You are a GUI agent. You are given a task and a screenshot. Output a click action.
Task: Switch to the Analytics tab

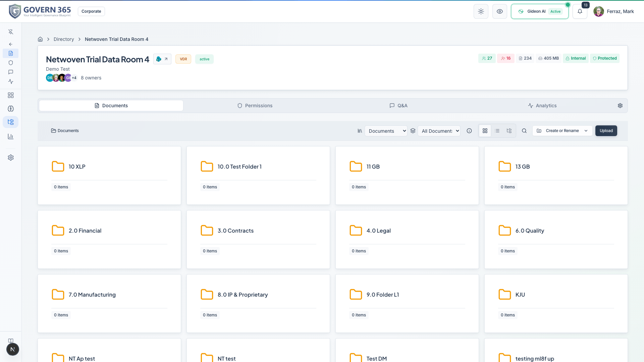click(542, 106)
